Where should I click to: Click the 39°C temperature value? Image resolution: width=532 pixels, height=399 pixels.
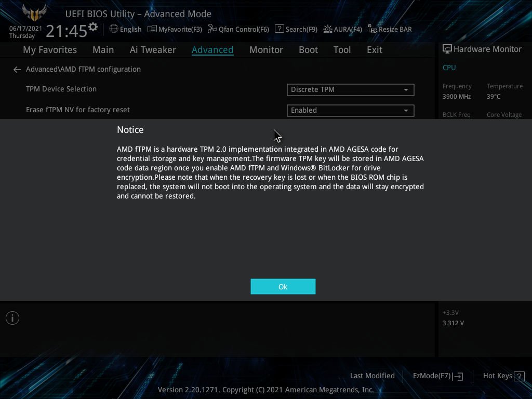pos(494,97)
